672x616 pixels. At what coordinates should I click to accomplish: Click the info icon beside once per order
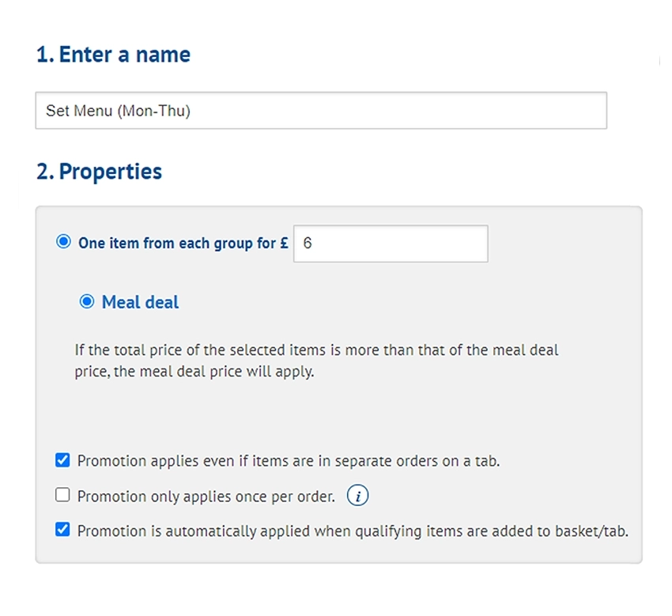[357, 496]
